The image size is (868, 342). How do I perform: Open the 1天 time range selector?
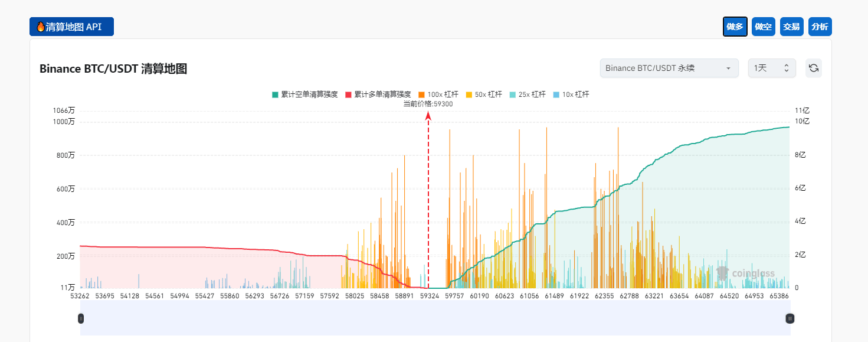point(772,68)
